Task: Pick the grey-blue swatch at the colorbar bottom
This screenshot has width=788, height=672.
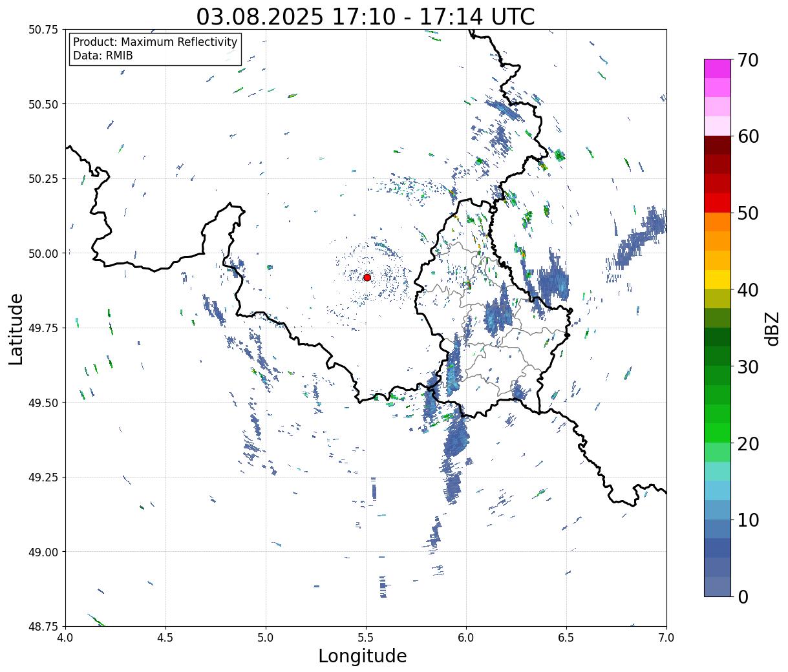Action: [718, 586]
